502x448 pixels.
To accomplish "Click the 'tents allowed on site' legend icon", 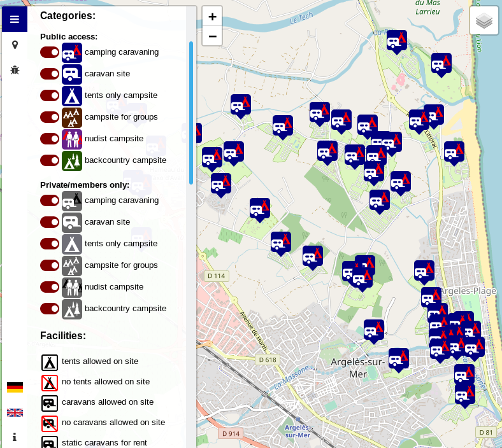I will [50, 362].
